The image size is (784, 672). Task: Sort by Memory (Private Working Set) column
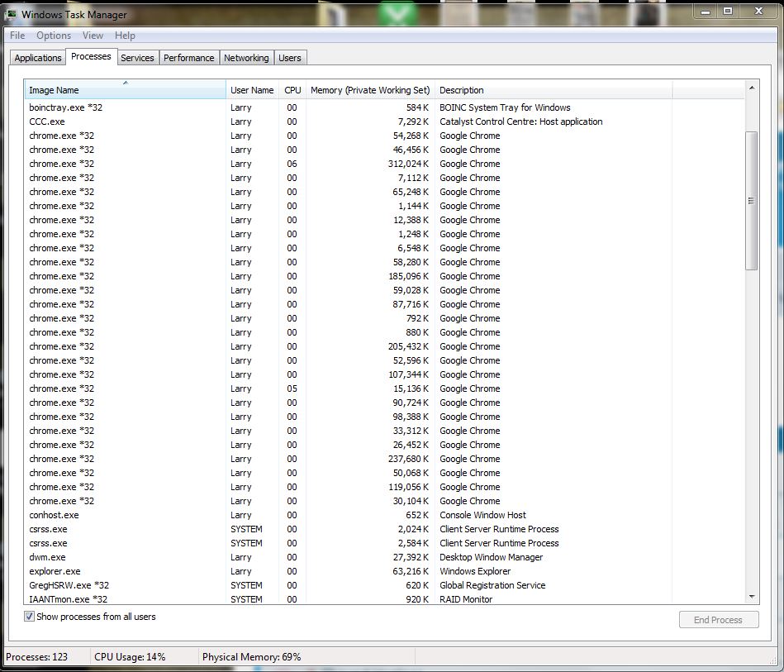click(369, 90)
